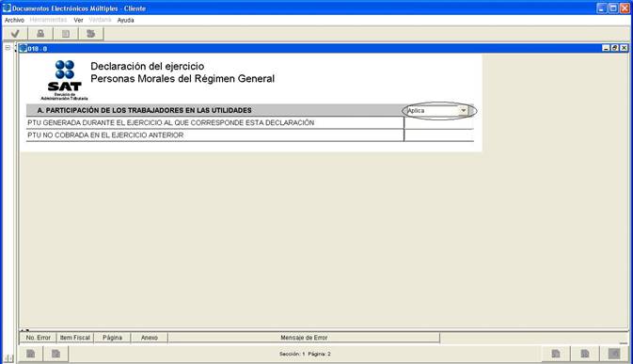Click the last icon at bottom right corner
The width and height of the screenshot is (633, 364).
[x=614, y=354]
